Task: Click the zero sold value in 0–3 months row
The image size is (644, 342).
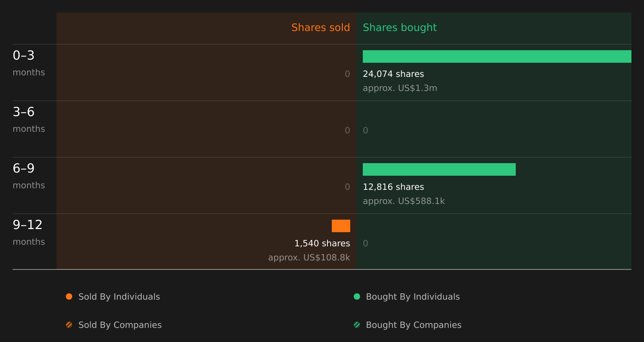Action: coord(347,74)
